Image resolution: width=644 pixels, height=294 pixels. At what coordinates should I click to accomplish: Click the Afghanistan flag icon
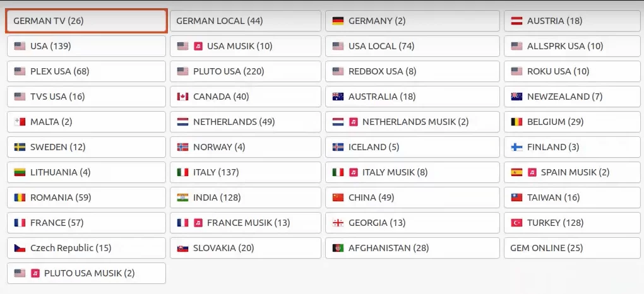(x=338, y=248)
